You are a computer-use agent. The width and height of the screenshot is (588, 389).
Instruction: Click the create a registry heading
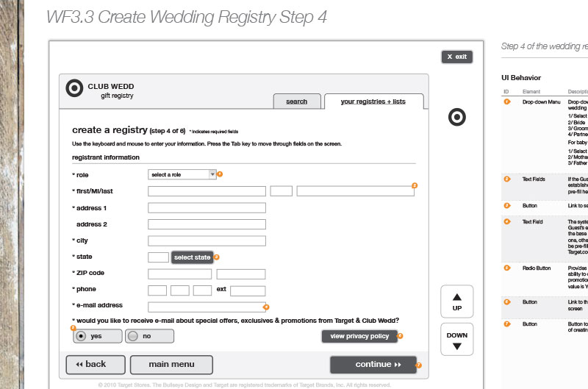[x=110, y=130]
